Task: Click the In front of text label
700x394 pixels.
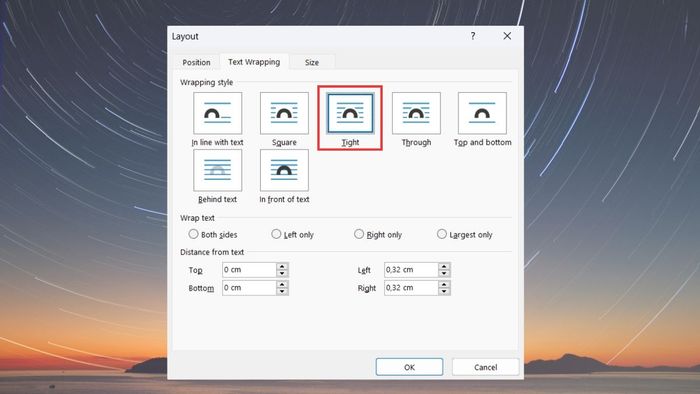Action: pos(284,199)
